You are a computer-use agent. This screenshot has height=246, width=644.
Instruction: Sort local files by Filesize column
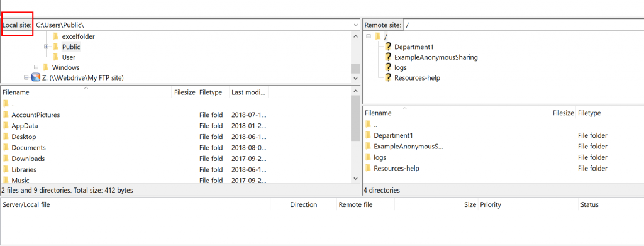[184, 92]
